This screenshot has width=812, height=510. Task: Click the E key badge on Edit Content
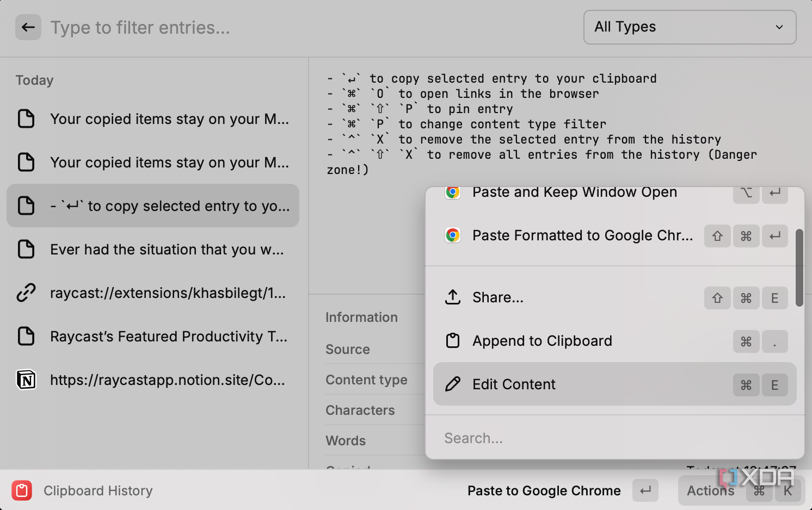point(775,385)
